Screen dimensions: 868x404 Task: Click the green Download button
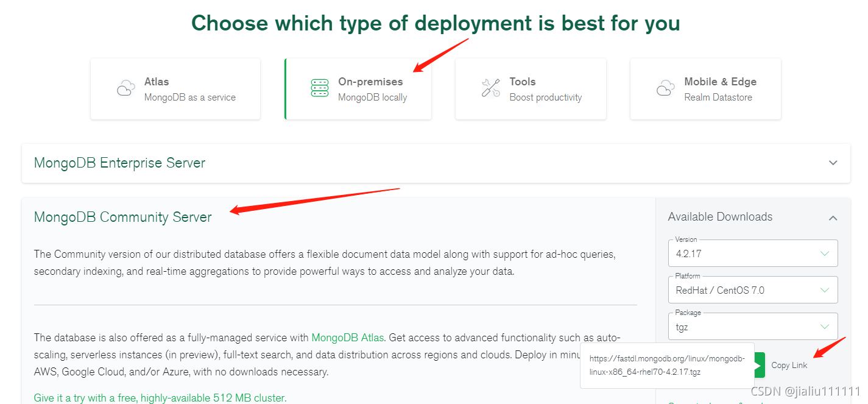(x=759, y=365)
